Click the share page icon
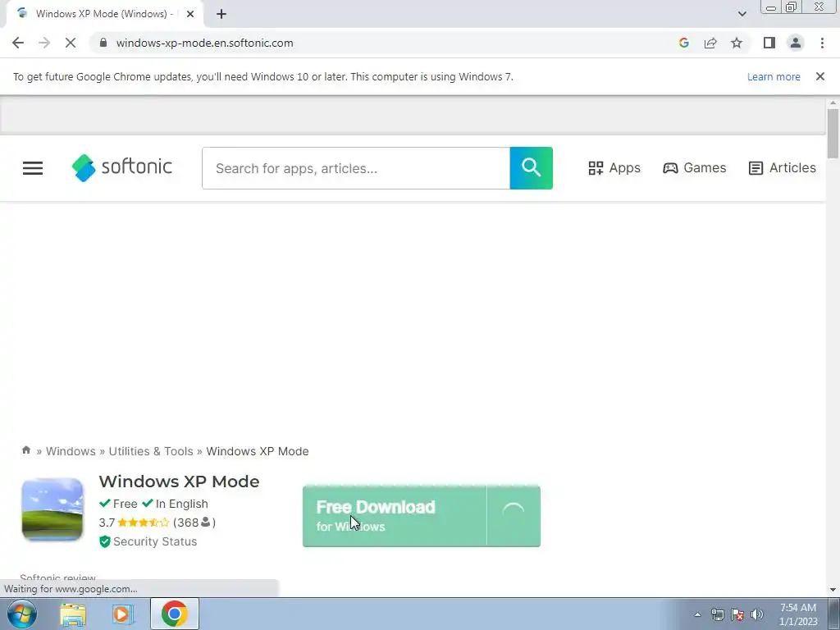 pos(710,43)
